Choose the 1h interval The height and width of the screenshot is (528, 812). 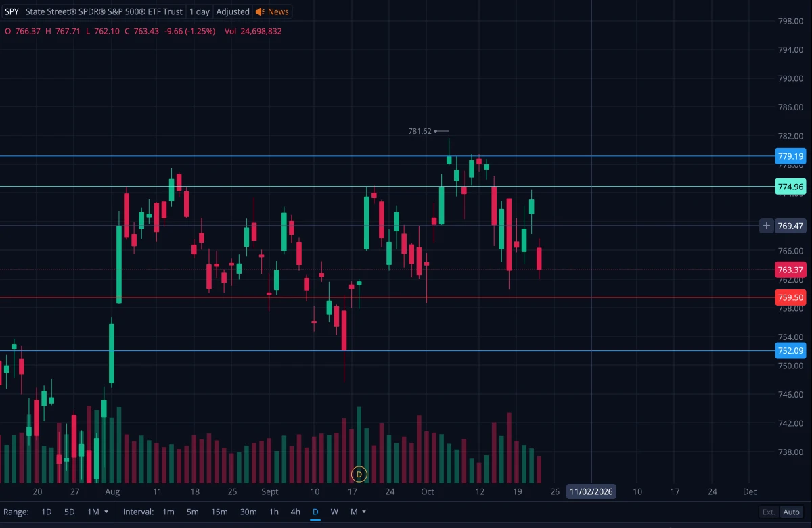tap(274, 512)
